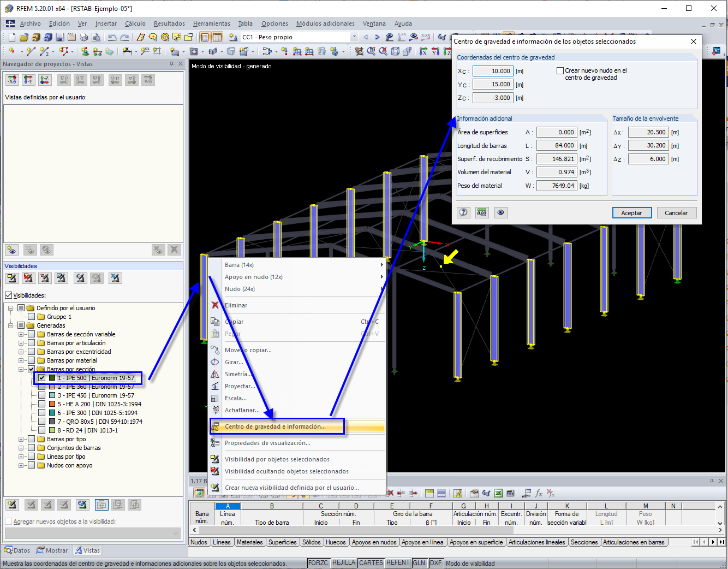Pin the Navegador de proyectos panel
The height and width of the screenshot is (569, 728).
pos(171,64)
